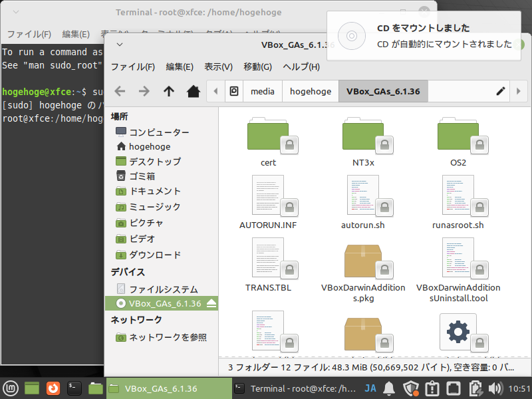Open power manager battery tray icon
Image resolution: width=532 pixels, height=399 pixels.
click(475, 388)
